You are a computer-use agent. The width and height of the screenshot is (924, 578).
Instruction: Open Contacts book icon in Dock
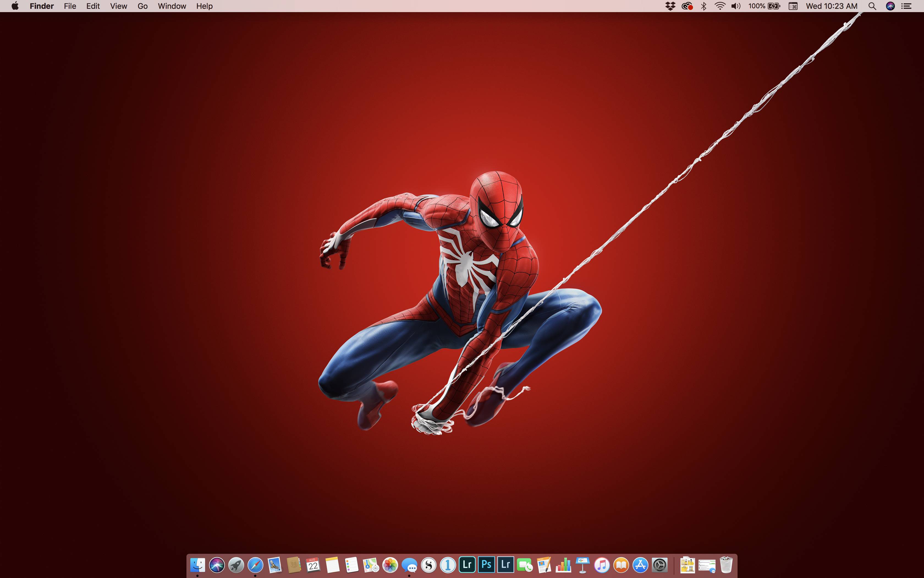294,565
